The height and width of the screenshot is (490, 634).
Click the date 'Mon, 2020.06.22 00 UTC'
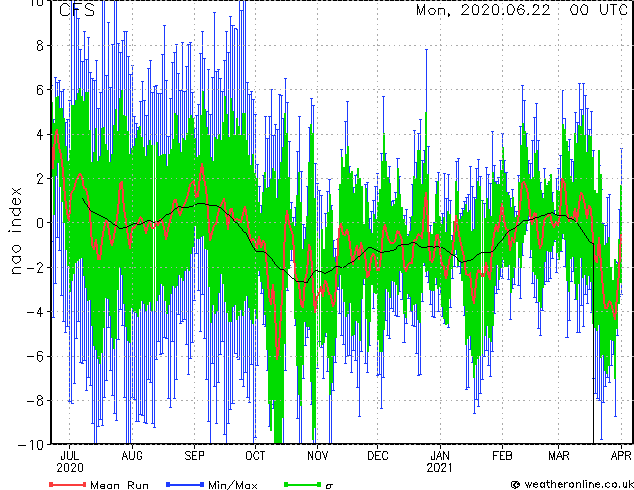(x=522, y=10)
